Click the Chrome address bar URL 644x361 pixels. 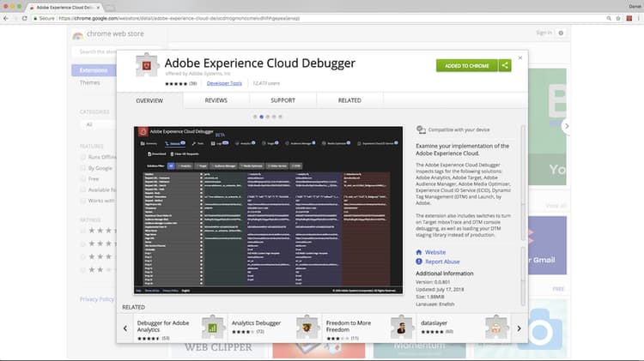click(179, 18)
